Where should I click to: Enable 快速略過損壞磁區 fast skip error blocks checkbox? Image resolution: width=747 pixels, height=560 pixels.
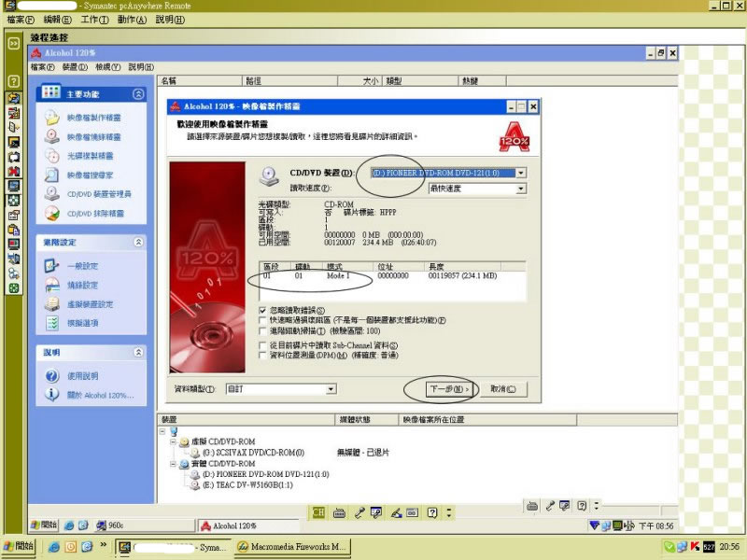coord(262,320)
